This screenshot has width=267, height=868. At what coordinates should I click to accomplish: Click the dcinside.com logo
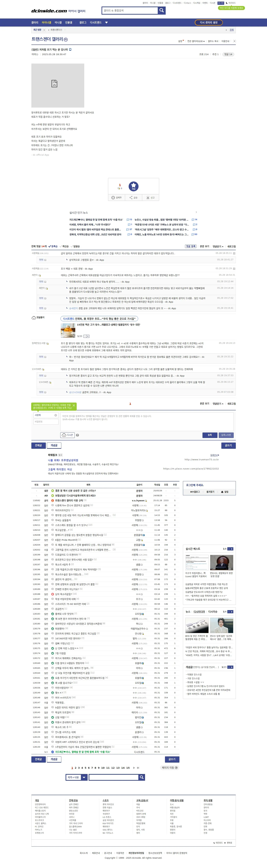[x=49, y=11]
